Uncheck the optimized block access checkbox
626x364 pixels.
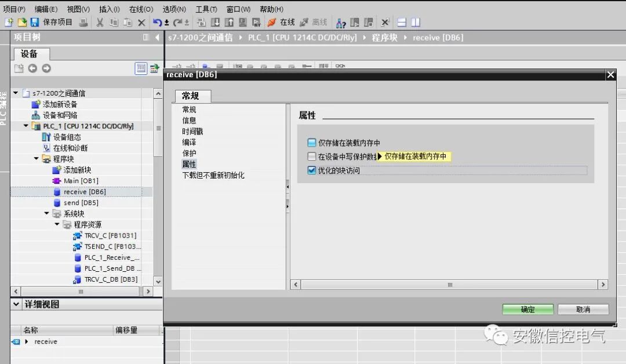[x=312, y=170]
